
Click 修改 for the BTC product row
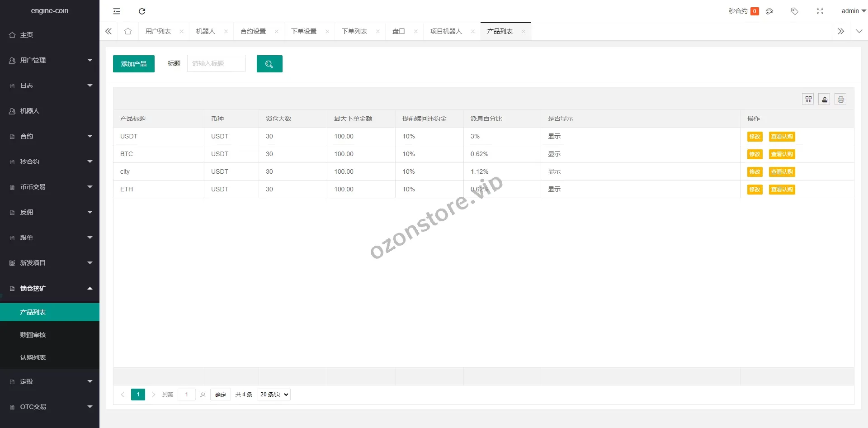(755, 154)
